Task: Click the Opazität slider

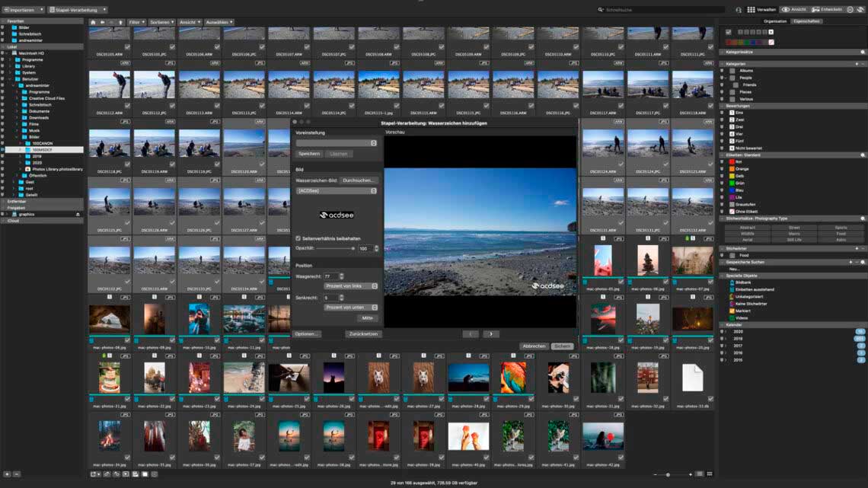Action: [x=335, y=248]
